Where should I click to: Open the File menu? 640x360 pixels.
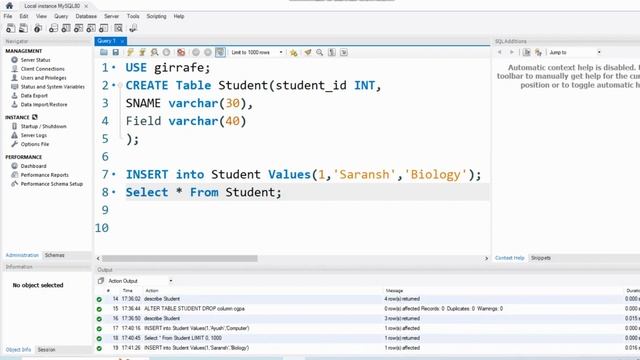click(8, 16)
